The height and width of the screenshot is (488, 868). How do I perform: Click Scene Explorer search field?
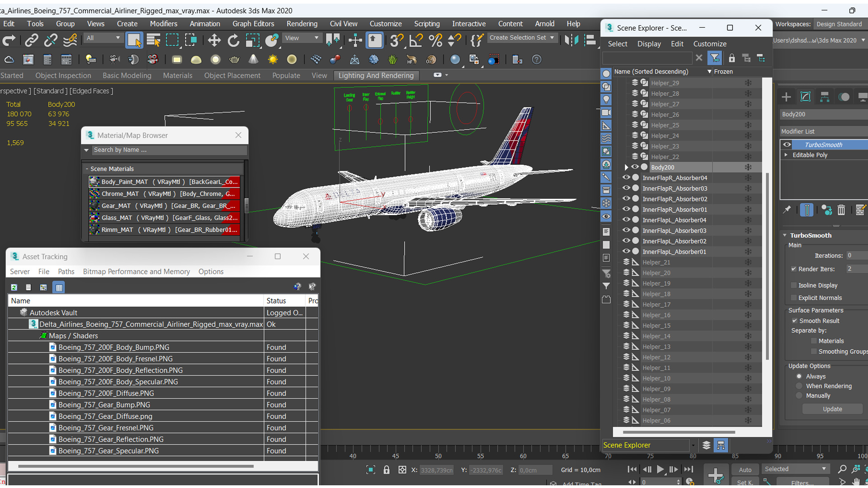tap(647, 58)
